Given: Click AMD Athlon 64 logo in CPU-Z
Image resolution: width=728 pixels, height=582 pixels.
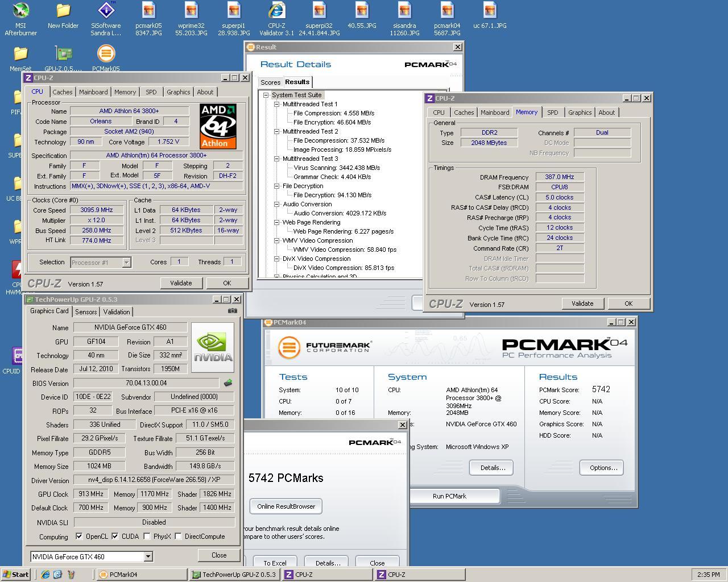Looking at the screenshot, I should tap(218, 126).
